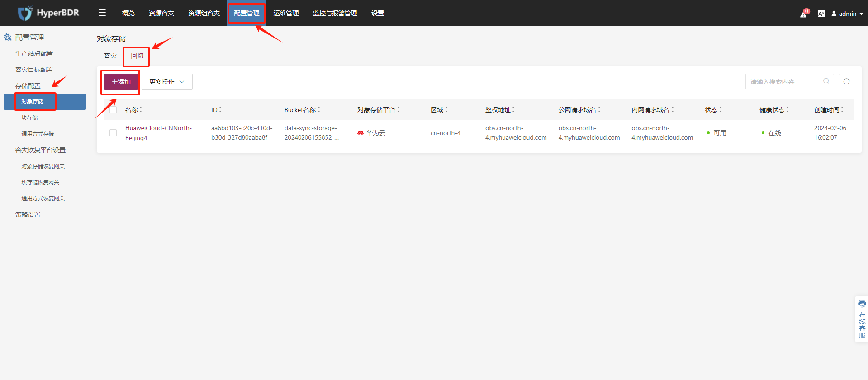868x380 pixels.
Task: Open the 资源组容灾 top menu
Action: tap(204, 13)
